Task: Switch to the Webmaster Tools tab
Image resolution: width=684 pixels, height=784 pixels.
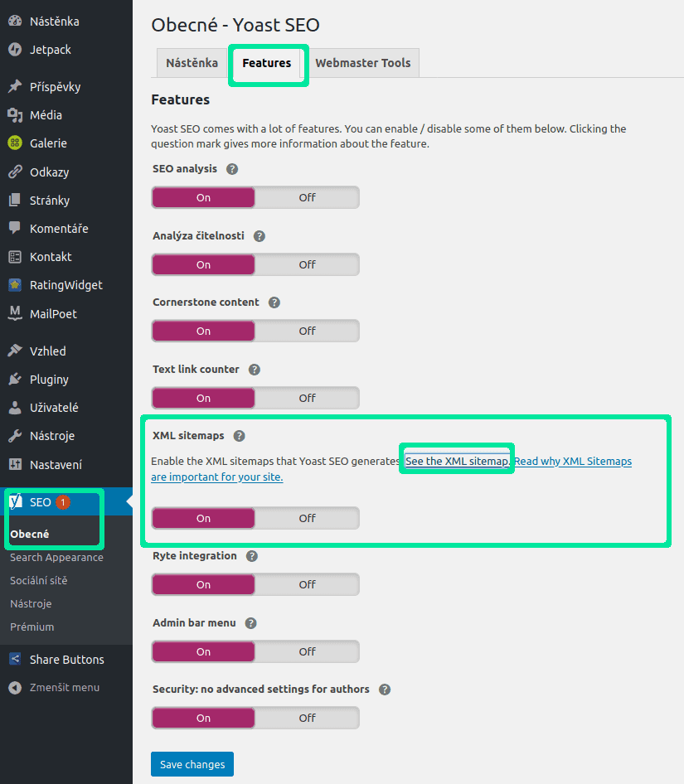Action: (363, 63)
